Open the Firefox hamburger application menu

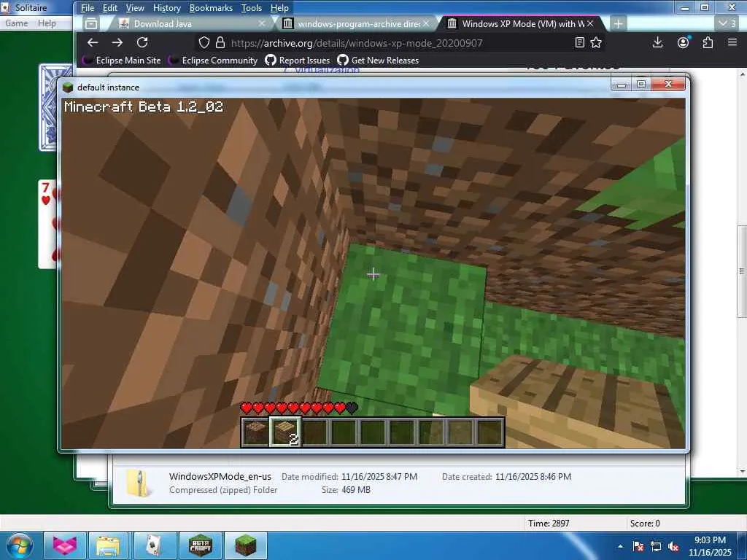pos(732,43)
